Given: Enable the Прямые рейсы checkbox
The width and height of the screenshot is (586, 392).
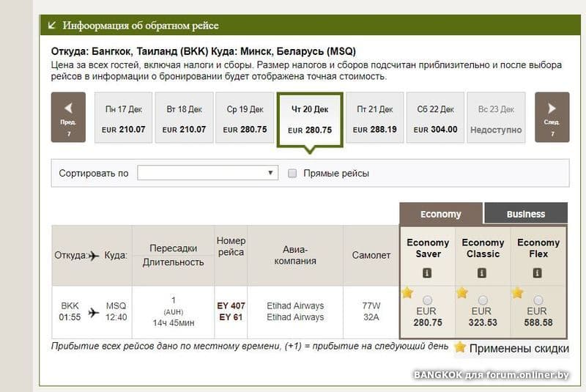Looking at the screenshot, I should (292, 174).
